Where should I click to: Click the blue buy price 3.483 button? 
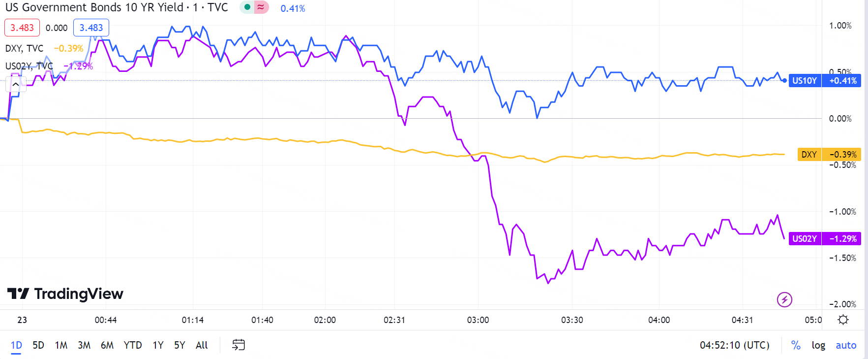pyautogui.click(x=91, y=28)
